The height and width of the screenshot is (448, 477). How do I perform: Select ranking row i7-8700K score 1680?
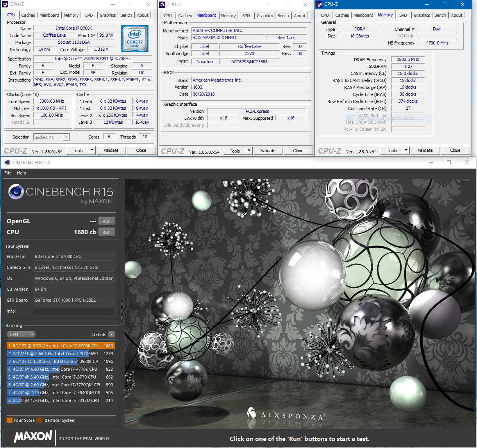(61, 346)
